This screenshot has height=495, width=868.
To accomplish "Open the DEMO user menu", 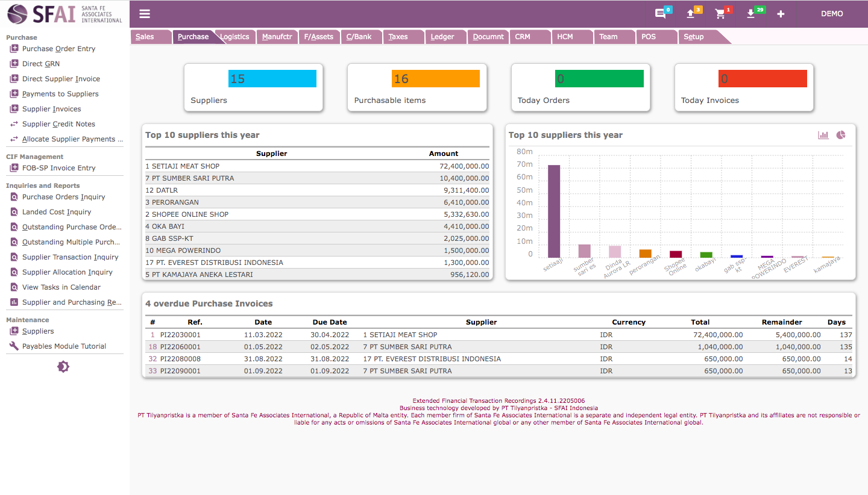I will (832, 14).
